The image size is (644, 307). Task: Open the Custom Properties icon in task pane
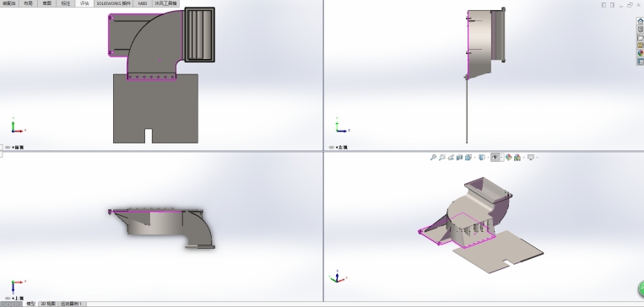click(x=641, y=62)
